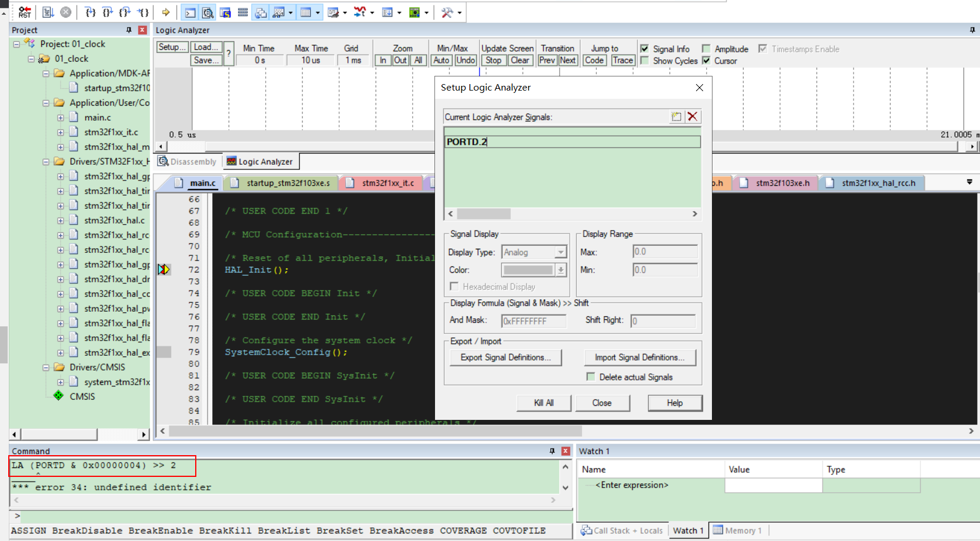This screenshot has width=980, height=541.
Task: Open the Display Type dropdown in Setup dialog
Action: point(560,252)
